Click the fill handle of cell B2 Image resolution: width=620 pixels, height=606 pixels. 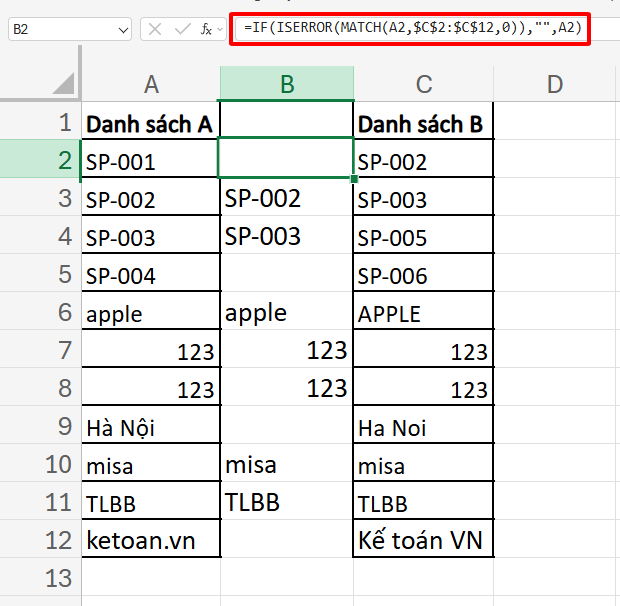click(354, 179)
